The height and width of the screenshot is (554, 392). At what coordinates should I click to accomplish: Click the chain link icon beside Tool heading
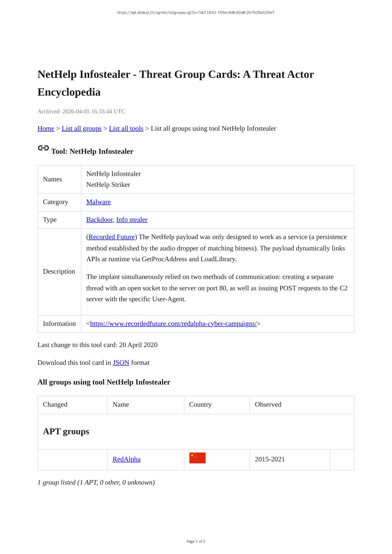[43, 148]
